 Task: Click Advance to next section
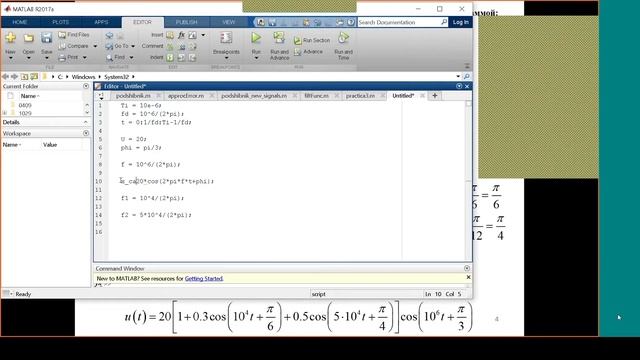(308, 52)
